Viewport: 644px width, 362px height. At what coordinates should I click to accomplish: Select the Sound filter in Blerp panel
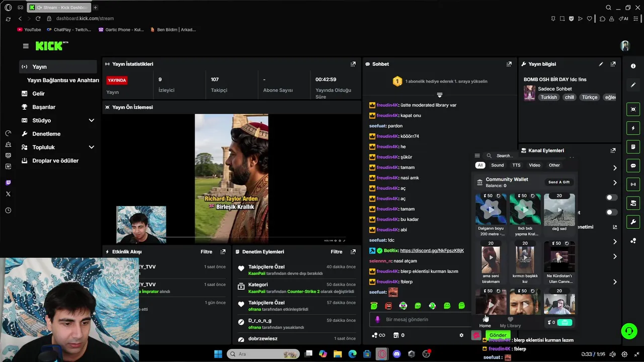pyautogui.click(x=497, y=165)
